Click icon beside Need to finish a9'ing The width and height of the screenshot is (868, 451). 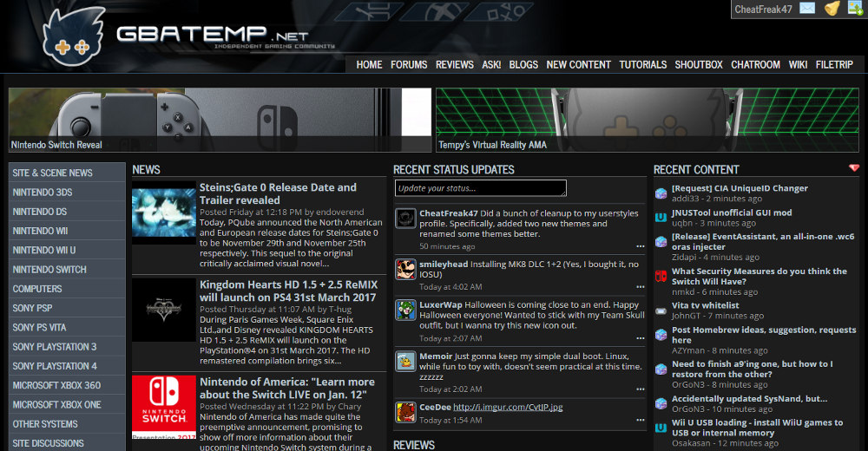click(661, 369)
